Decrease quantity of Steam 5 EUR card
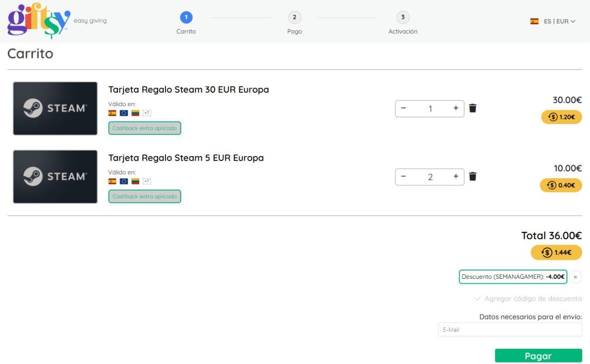The image size is (590, 364). point(404,176)
